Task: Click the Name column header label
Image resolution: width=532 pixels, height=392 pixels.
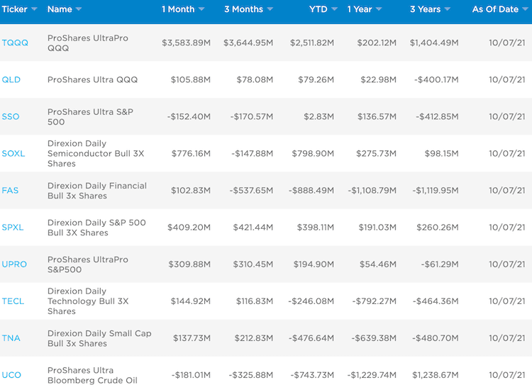Action: pos(60,9)
